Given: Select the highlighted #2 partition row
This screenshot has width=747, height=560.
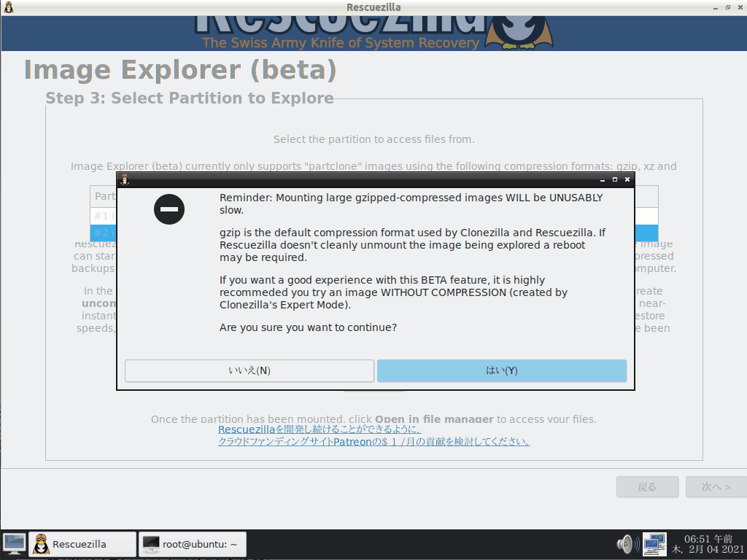Looking at the screenshot, I should coord(374,233).
